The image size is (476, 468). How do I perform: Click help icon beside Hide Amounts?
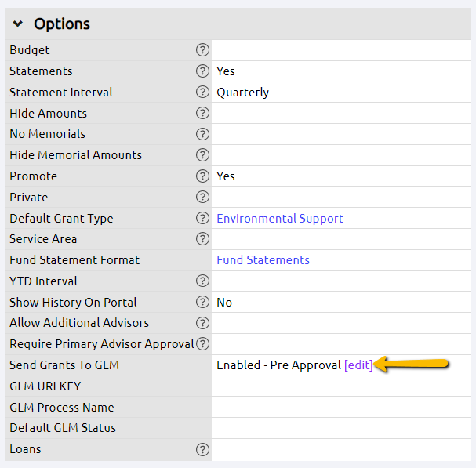[202, 113]
